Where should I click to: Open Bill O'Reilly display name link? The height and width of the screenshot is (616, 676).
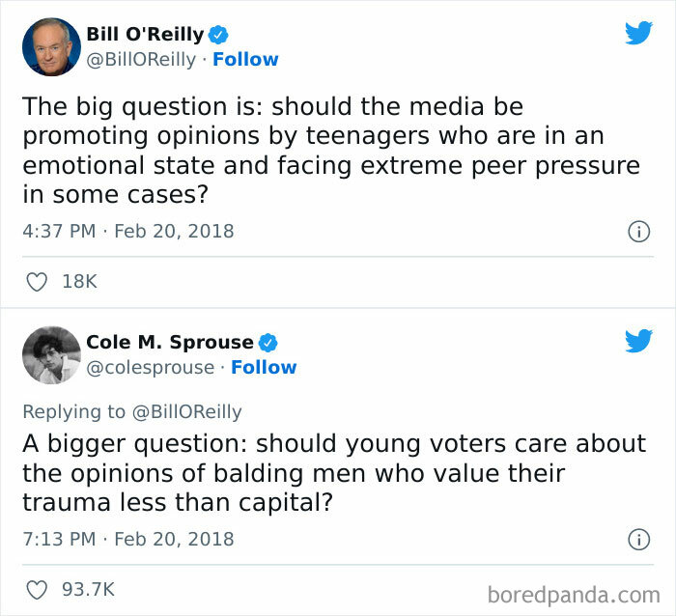tap(145, 35)
